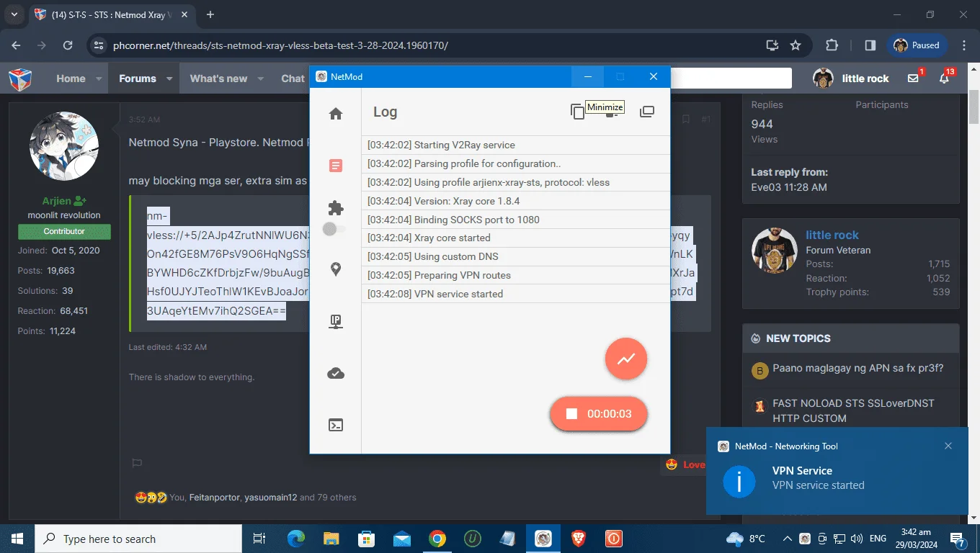The height and width of the screenshot is (553, 980).
Task: Open the traffic graph floating button
Action: click(x=626, y=358)
